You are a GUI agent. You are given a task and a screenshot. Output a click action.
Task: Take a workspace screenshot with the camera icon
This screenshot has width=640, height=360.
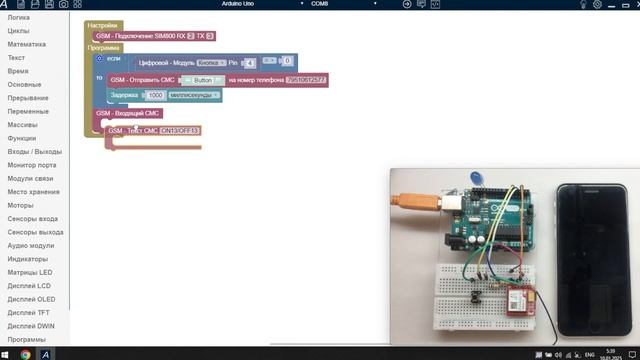click(64, 4)
